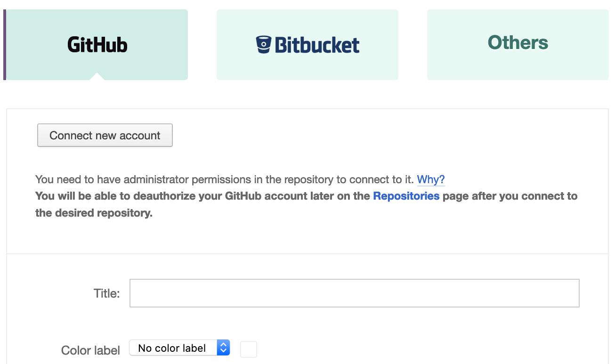The image size is (615, 364).
Task: Click the triangle pointer beneath the GitHub tab
Action: click(97, 76)
